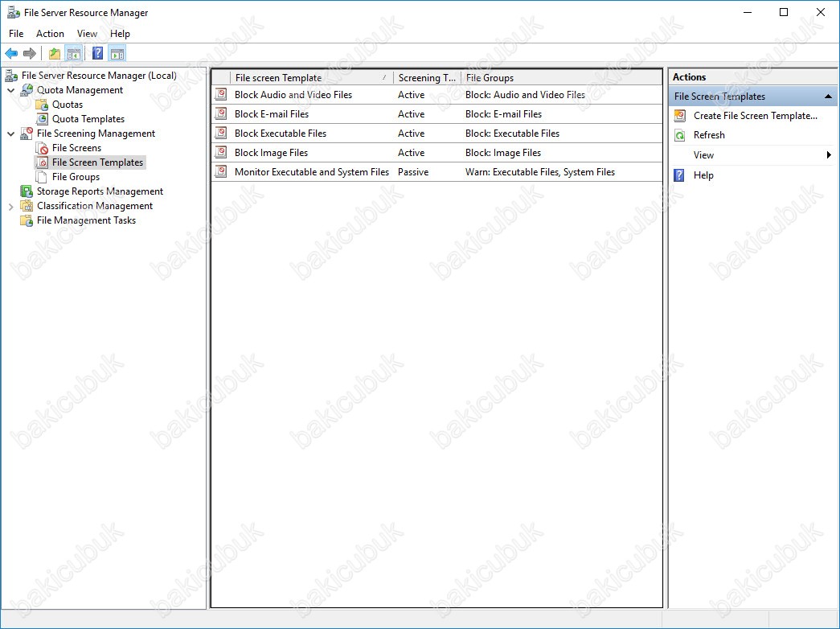Click the Block Executable Files row icon
The height and width of the screenshot is (629, 840).
click(x=221, y=133)
